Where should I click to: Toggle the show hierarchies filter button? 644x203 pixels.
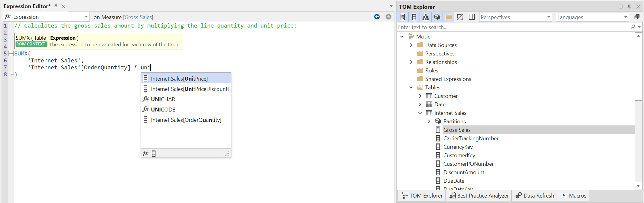point(426,17)
